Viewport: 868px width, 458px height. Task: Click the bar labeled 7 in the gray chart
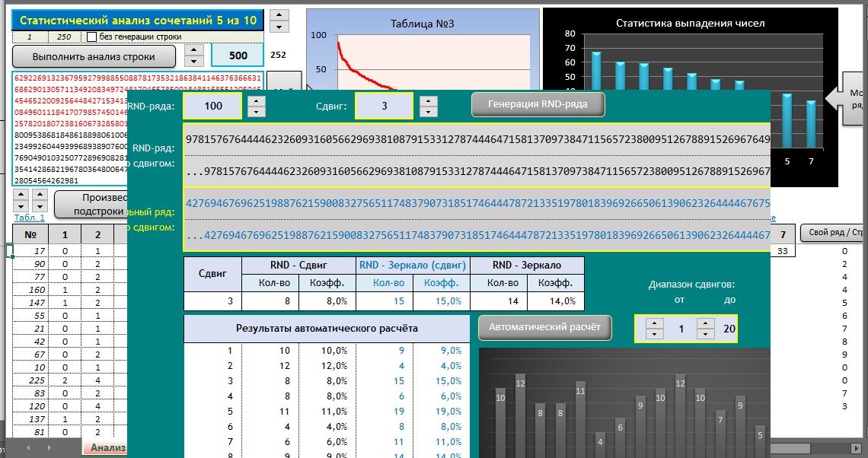point(720,434)
